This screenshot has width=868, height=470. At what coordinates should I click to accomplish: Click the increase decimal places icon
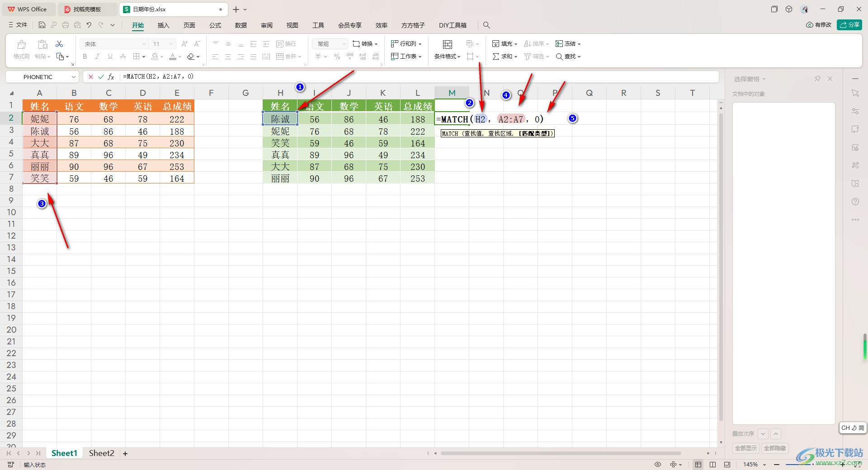point(363,56)
